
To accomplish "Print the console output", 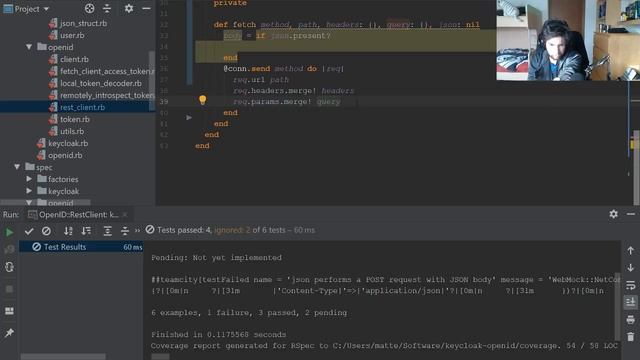I will (x=630, y=320).
